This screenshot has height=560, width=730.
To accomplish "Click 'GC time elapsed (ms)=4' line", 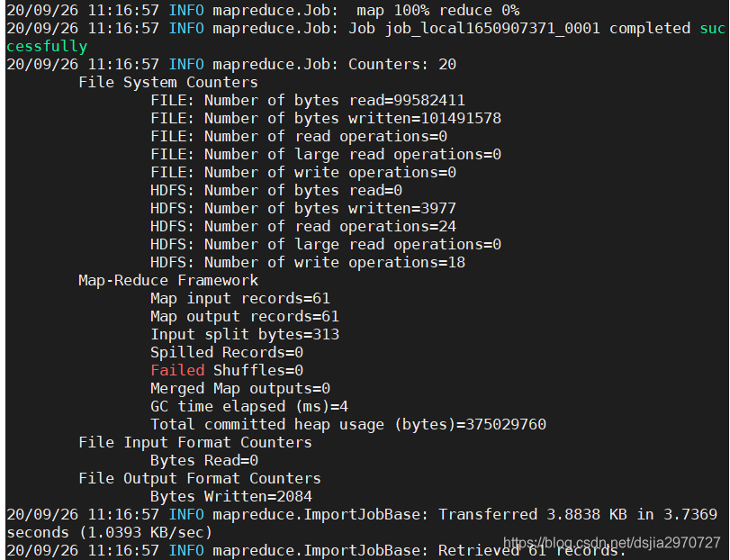I will [249, 407].
